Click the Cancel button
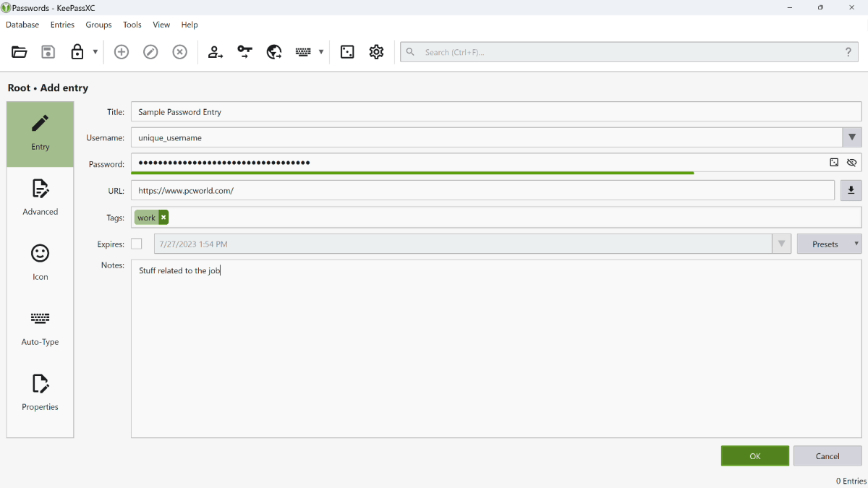 coord(827,456)
